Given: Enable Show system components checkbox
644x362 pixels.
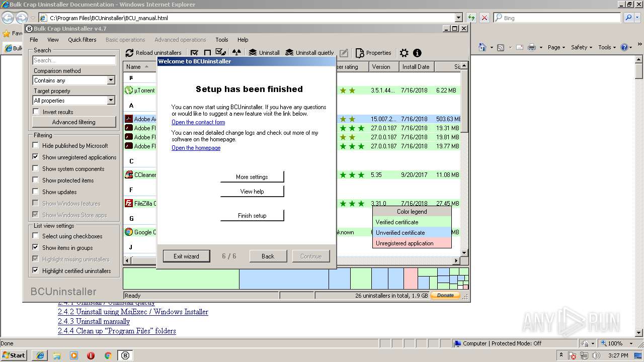Looking at the screenshot, I should 36,168.
